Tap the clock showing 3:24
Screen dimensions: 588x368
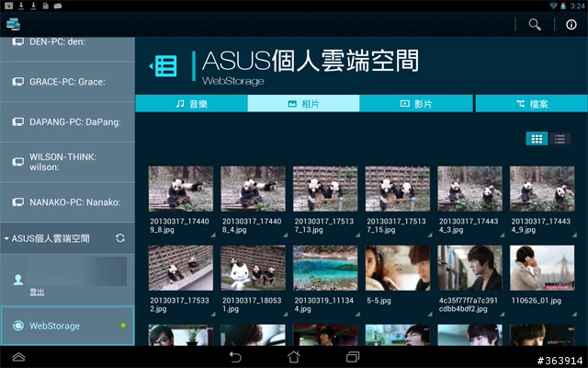coord(578,6)
